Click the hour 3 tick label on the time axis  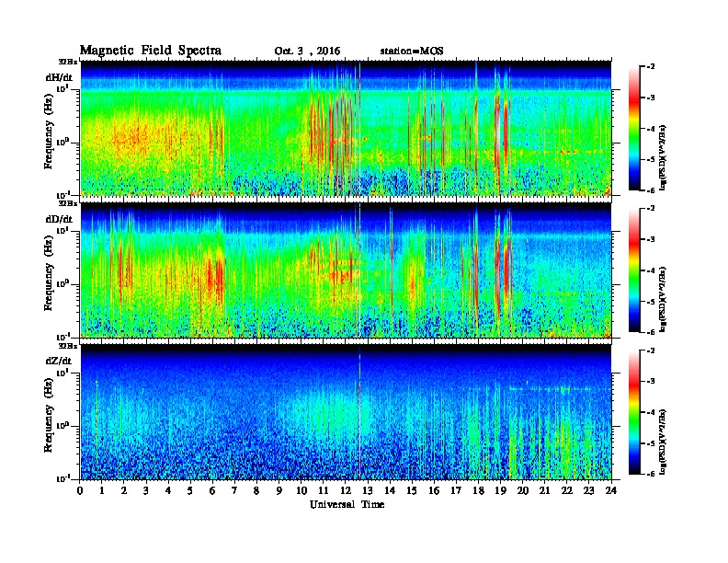coord(146,490)
